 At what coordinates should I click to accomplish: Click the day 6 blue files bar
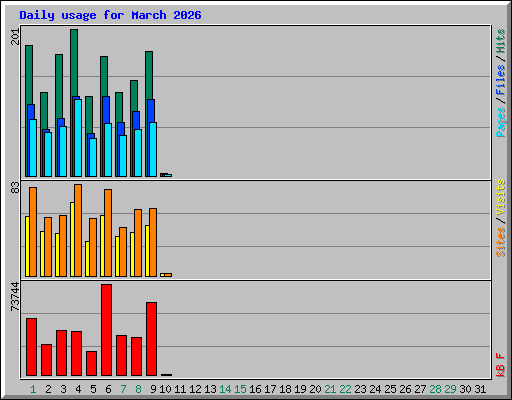coord(106,110)
